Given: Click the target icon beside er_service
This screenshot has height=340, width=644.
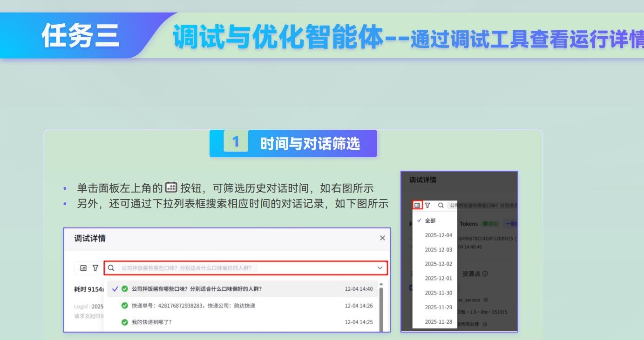Looking at the screenshot, I should coord(486,300).
